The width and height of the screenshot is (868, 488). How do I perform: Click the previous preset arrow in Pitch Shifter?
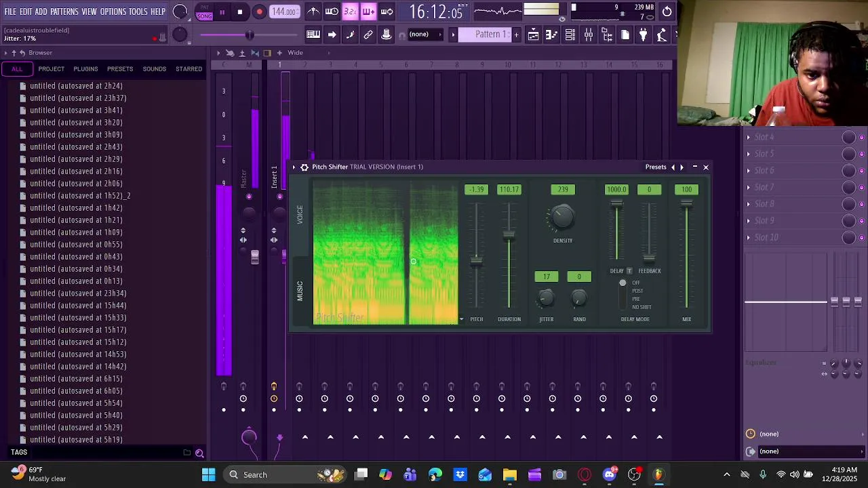(x=673, y=167)
